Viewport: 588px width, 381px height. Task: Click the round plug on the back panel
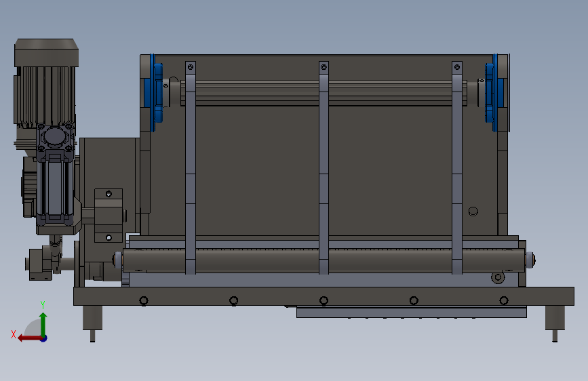click(473, 212)
